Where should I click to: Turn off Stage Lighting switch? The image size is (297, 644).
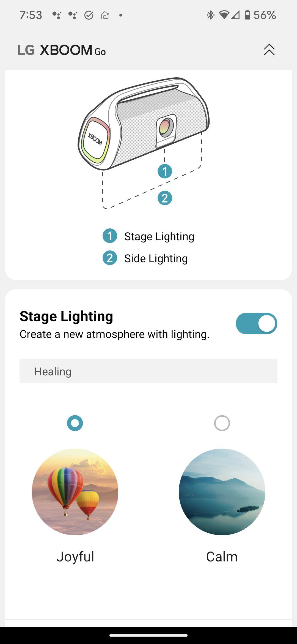click(x=256, y=323)
